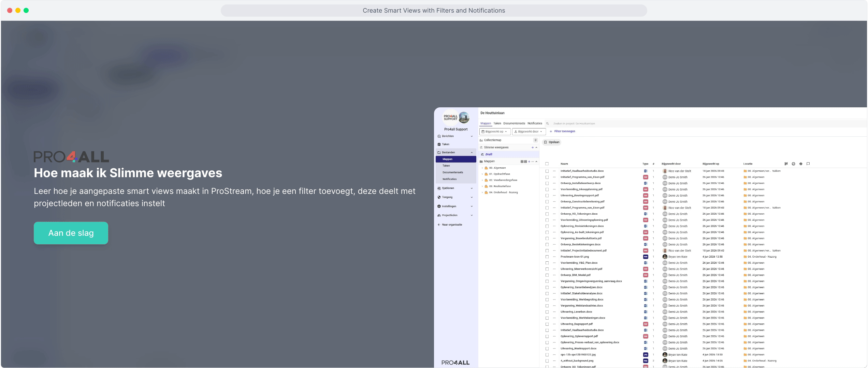Open file Oplevering_Opleverrapport.pdf
The height and width of the screenshot is (368, 868).
coord(579,337)
